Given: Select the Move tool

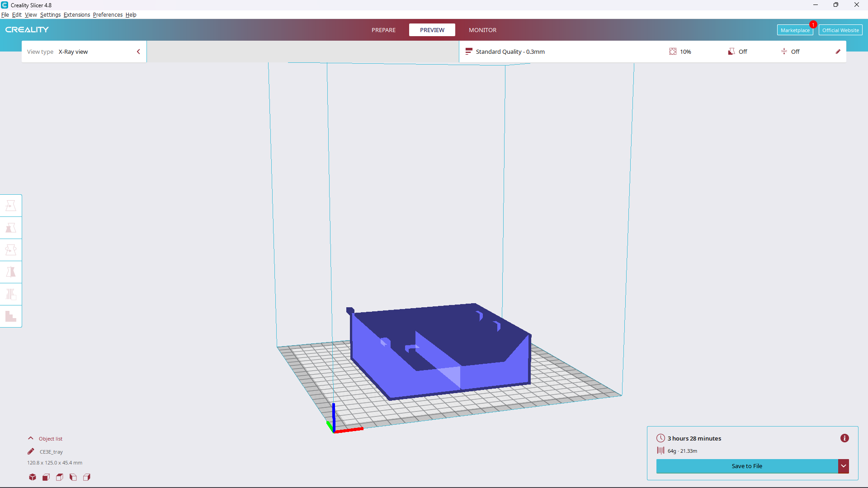Looking at the screenshot, I should pos(11,206).
